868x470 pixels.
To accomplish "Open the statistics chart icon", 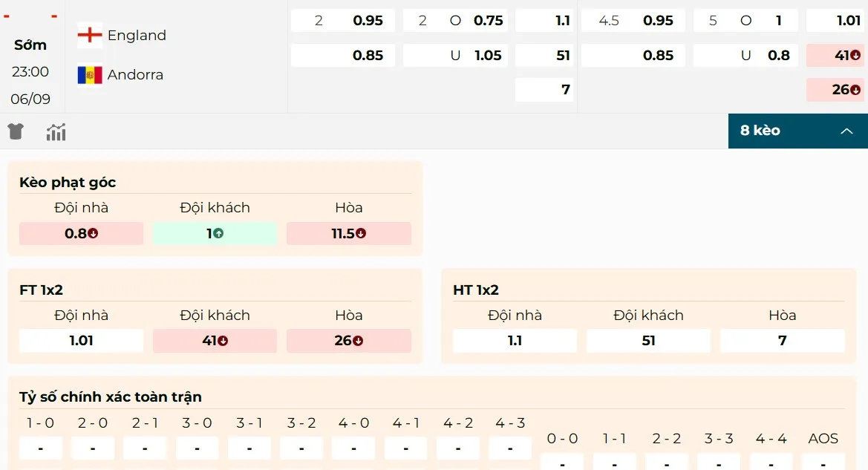I will click(x=56, y=131).
